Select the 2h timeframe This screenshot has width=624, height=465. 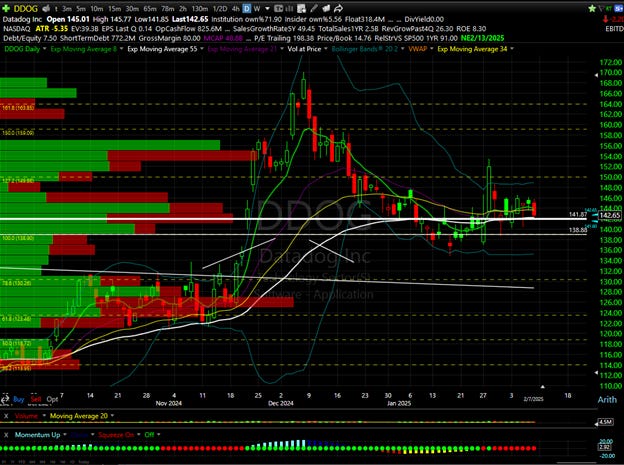(x=183, y=9)
